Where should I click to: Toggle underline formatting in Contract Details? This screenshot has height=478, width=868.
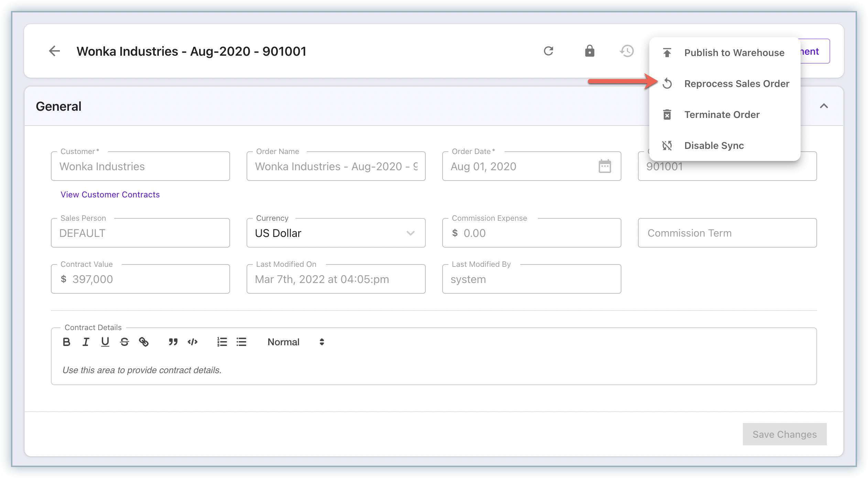(x=105, y=342)
